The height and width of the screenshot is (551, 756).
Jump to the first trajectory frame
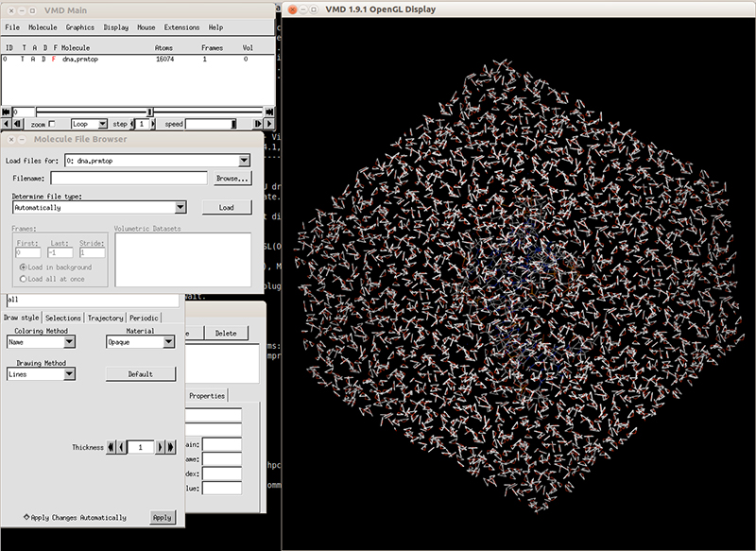pos(6,112)
